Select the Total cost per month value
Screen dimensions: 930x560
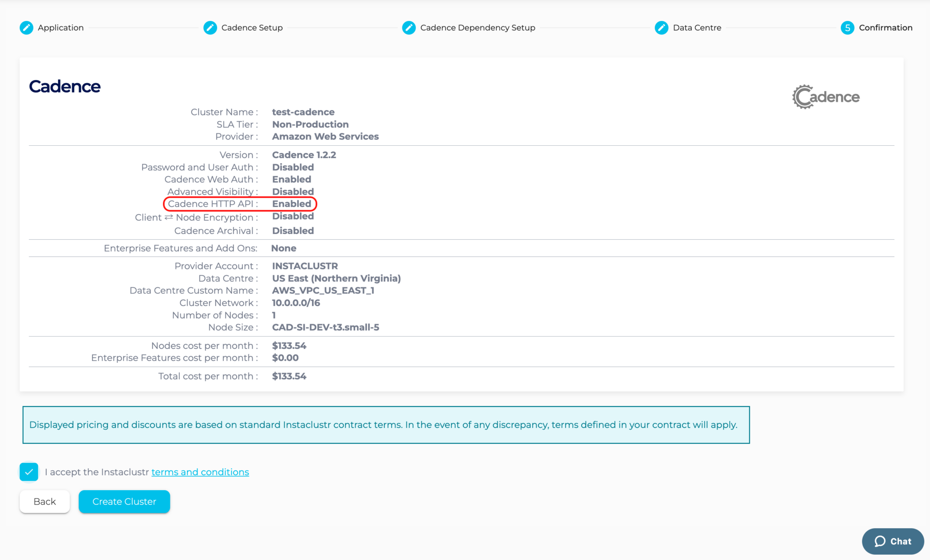tap(289, 376)
